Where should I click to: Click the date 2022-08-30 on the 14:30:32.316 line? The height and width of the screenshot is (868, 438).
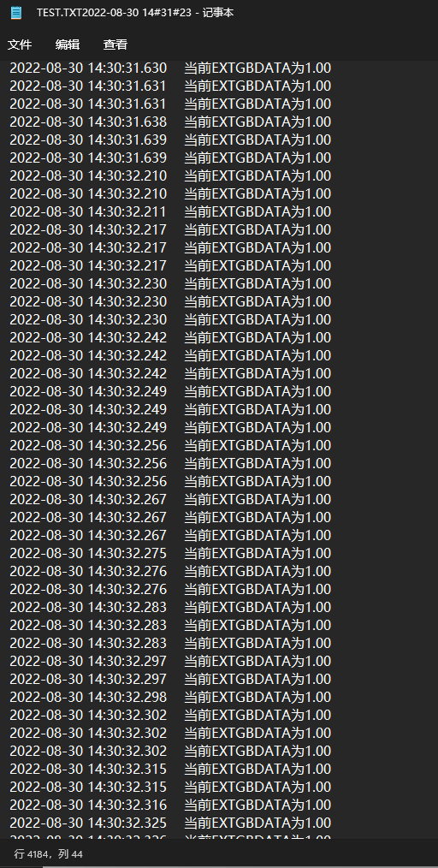(46, 805)
